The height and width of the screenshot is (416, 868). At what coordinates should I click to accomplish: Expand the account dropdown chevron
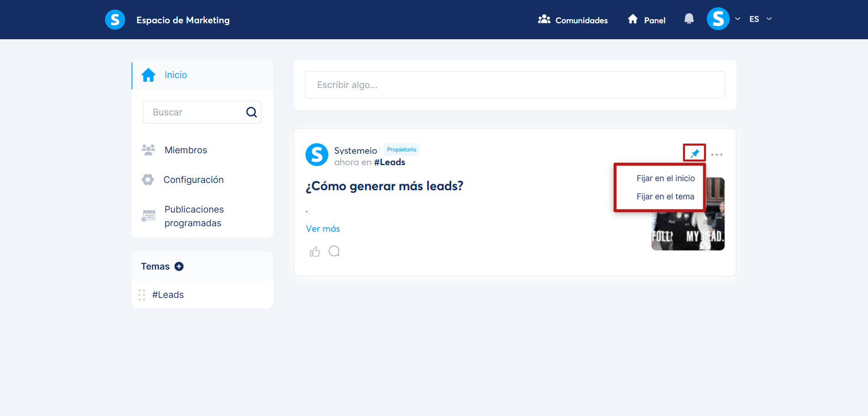pyautogui.click(x=737, y=19)
